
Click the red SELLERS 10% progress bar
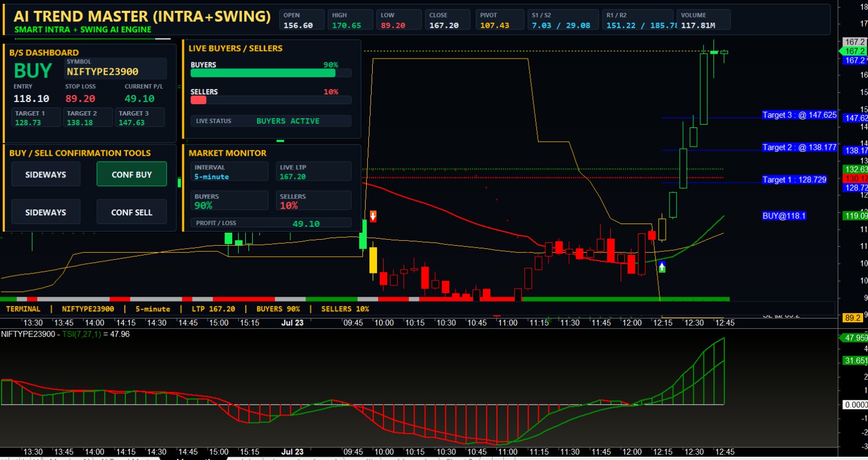pyautogui.click(x=198, y=100)
